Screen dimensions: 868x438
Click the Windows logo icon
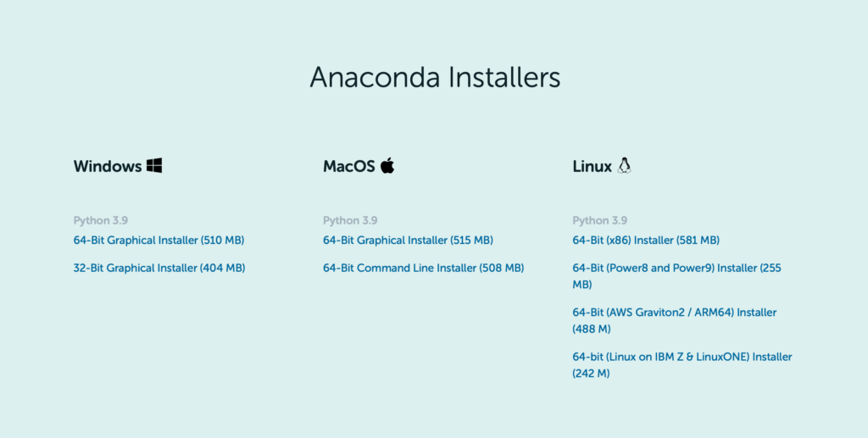[x=154, y=165]
